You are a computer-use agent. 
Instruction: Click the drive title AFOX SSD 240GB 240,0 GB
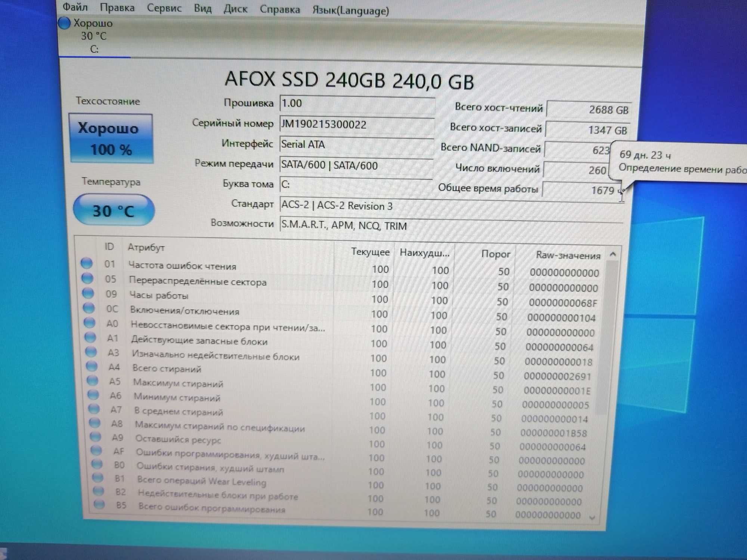pos(349,80)
